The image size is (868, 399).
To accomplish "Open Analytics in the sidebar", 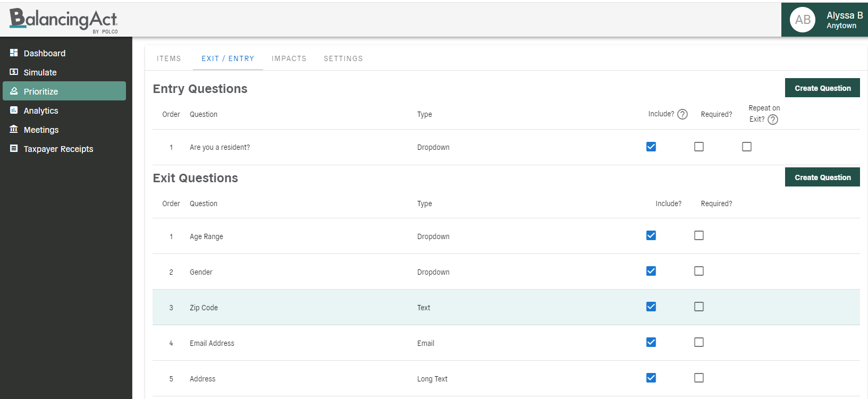I will click(64, 111).
